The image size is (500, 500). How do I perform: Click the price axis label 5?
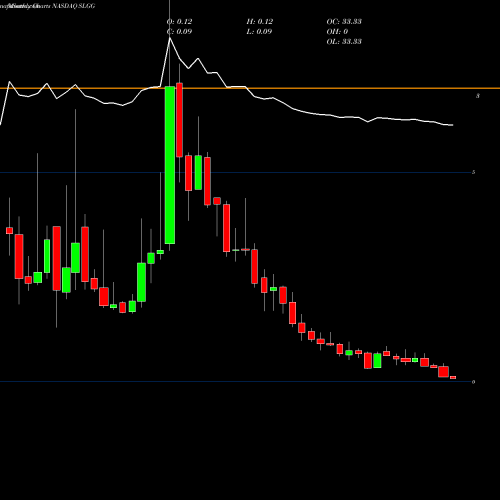(x=474, y=172)
